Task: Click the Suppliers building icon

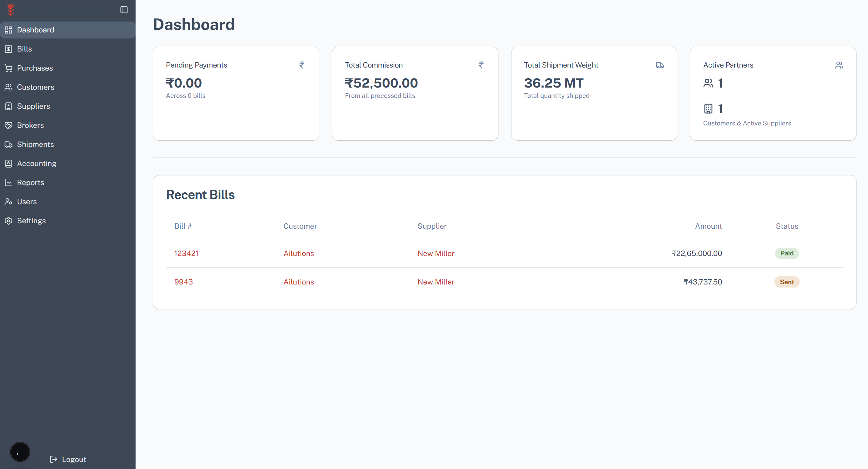Action: (8, 106)
